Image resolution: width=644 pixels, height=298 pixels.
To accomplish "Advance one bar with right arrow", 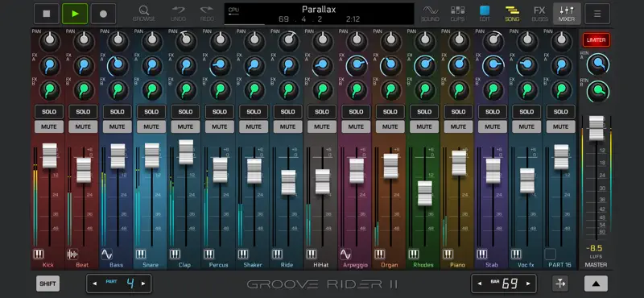I will tap(528, 284).
